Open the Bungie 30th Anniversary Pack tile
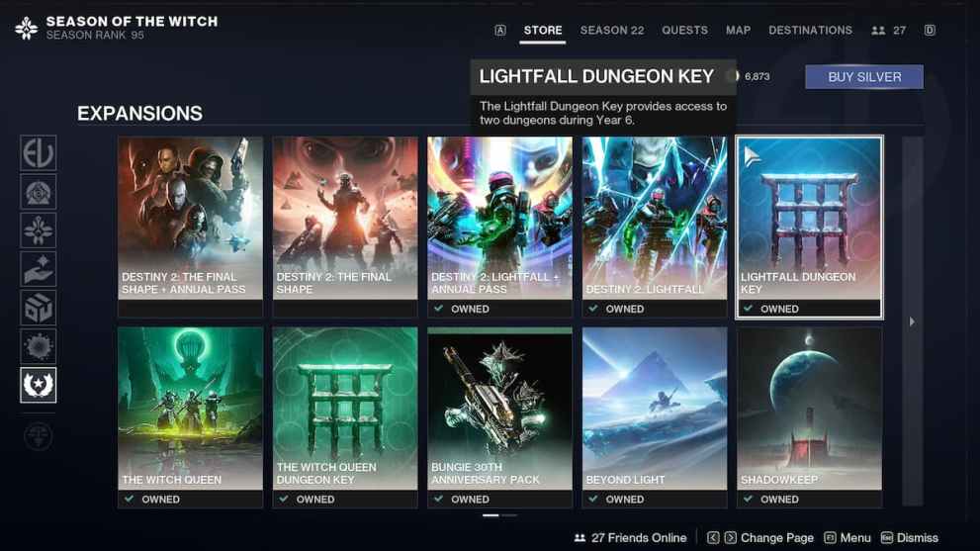Screen dimensions: 980x551 click(499, 416)
